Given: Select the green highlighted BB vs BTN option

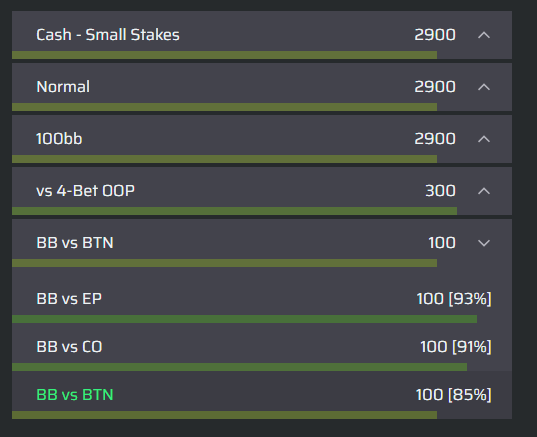Looking at the screenshot, I should click(x=262, y=395).
